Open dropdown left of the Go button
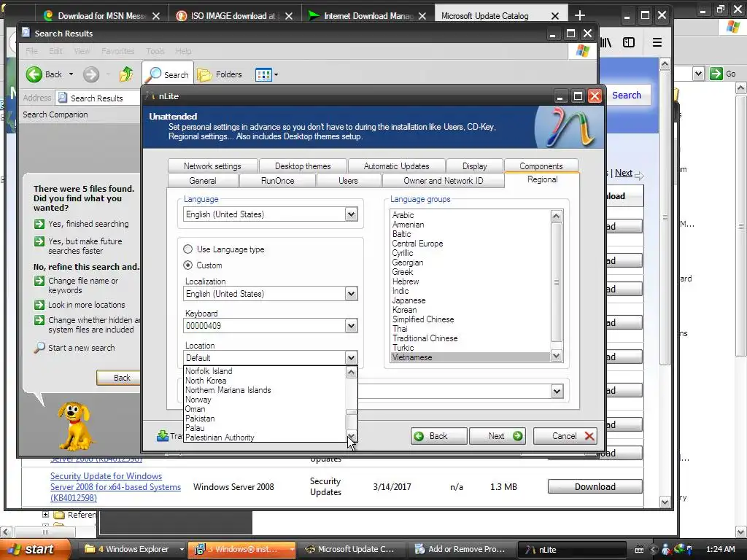Screen dimensions: 747x560 (x=698, y=74)
